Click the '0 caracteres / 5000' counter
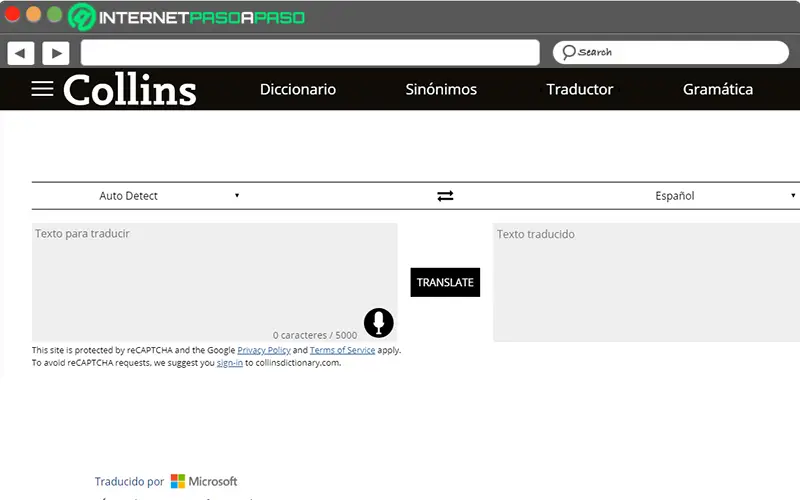The height and width of the screenshot is (500, 800). coord(315,335)
